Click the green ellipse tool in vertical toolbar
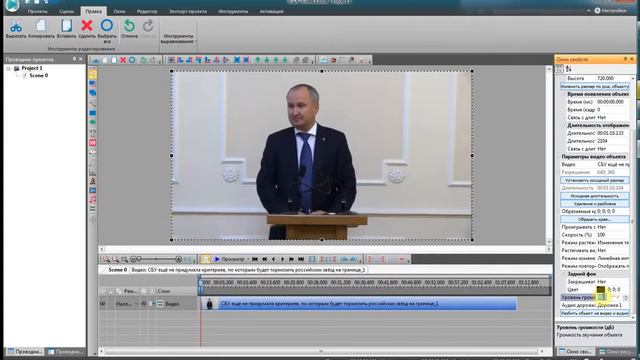Screen dimensions: 640x360 click(93, 122)
